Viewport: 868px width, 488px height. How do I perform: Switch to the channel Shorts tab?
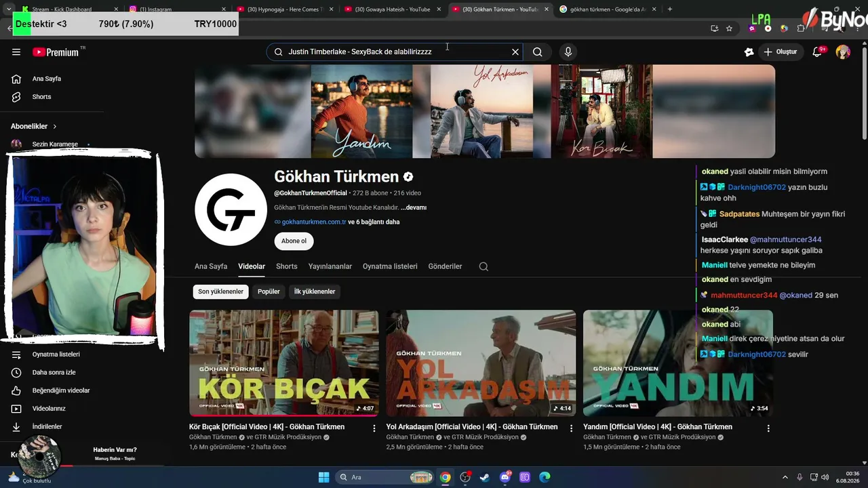pyautogui.click(x=287, y=266)
